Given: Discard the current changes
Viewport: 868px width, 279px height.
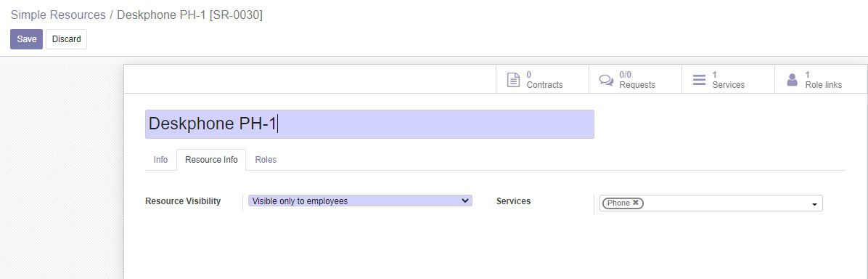Looking at the screenshot, I should [67, 39].
